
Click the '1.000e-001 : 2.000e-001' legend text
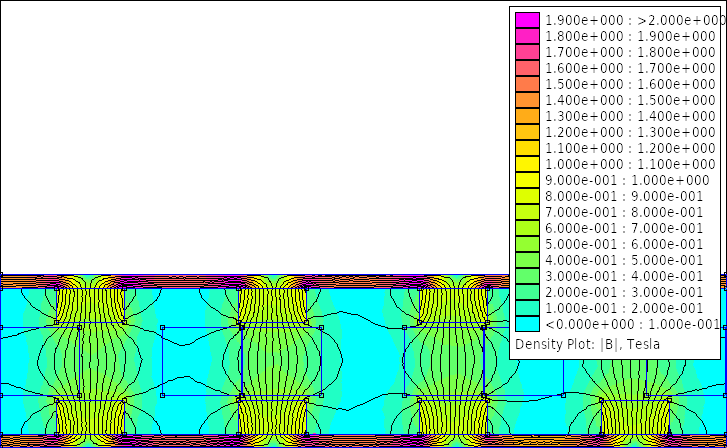[624, 308]
